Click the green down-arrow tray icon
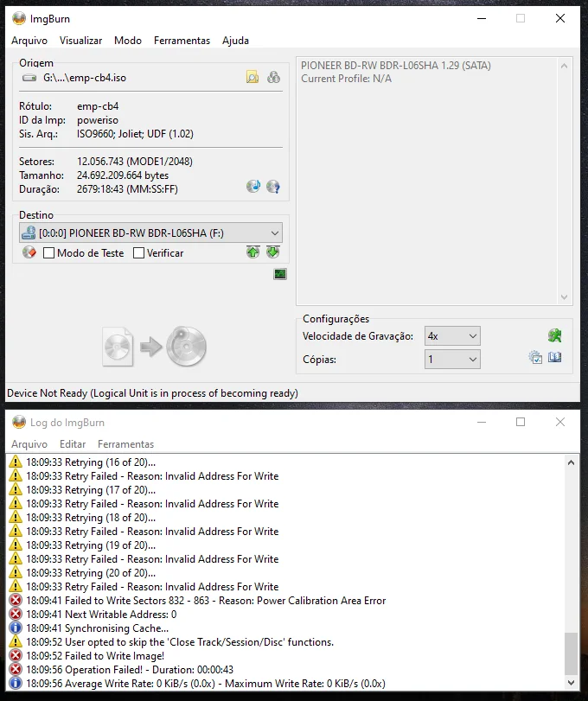This screenshot has height=701, width=588. pyautogui.click(x=272, y=252)
